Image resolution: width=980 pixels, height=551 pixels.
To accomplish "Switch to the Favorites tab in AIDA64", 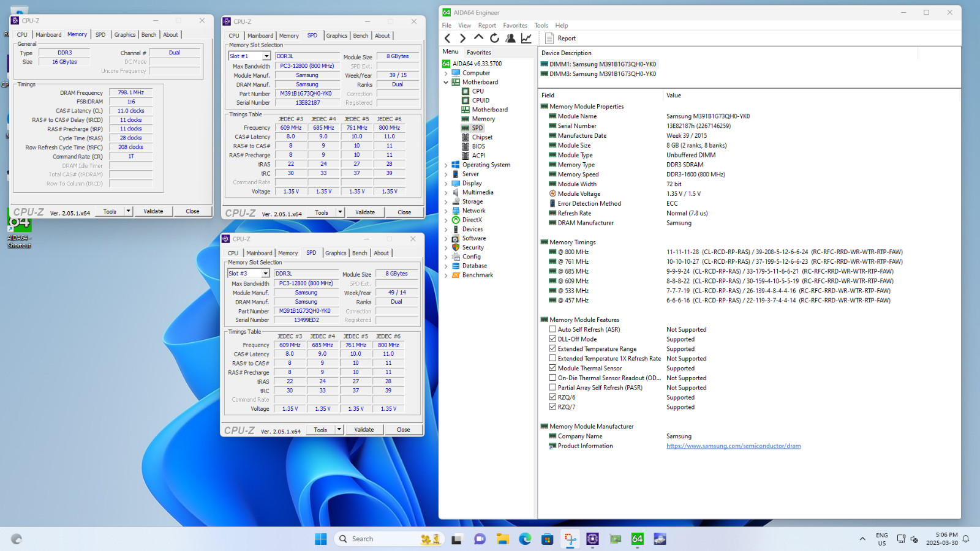I will (x=478, y=53).
